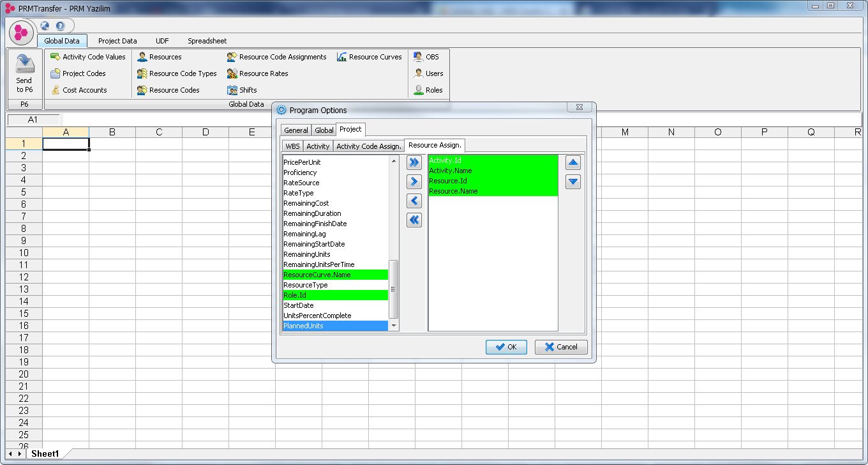Move selected field up with up arrow
Viewport: 868px width, 465px height.
click(x=573, y=163)
